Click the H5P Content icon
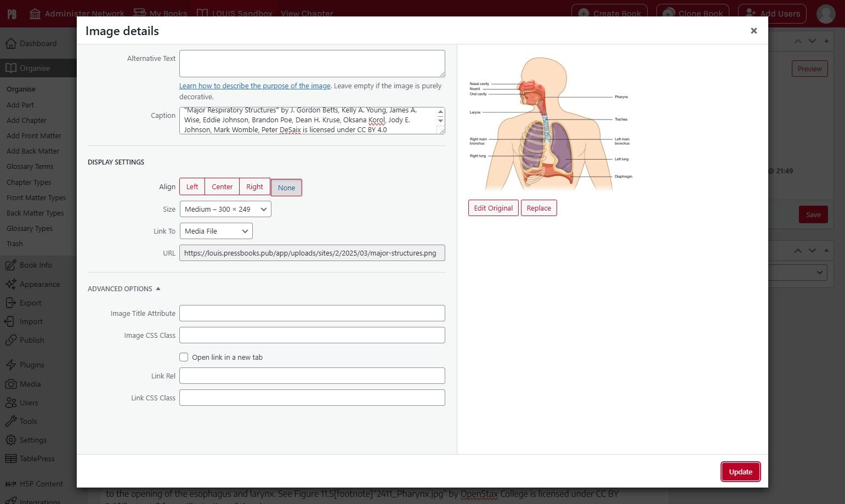The width and height of the screenshot is (845, 504). pos(10,484)
